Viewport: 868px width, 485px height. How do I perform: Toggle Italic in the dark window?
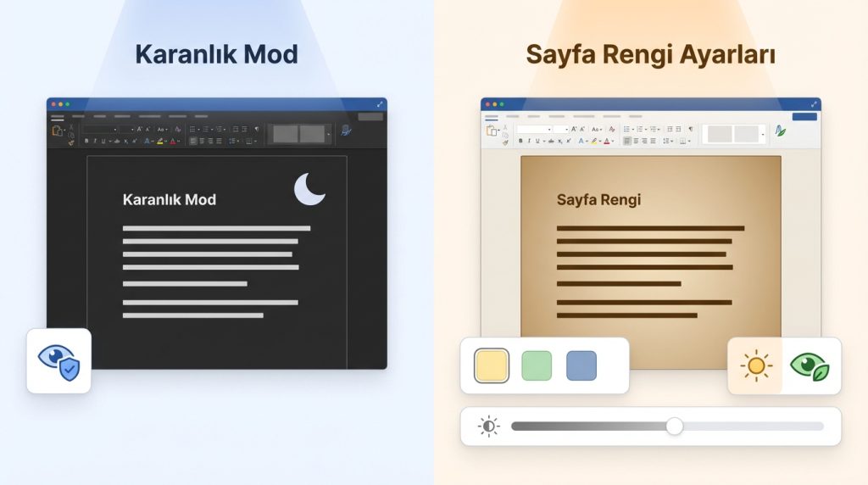[95, 141]
